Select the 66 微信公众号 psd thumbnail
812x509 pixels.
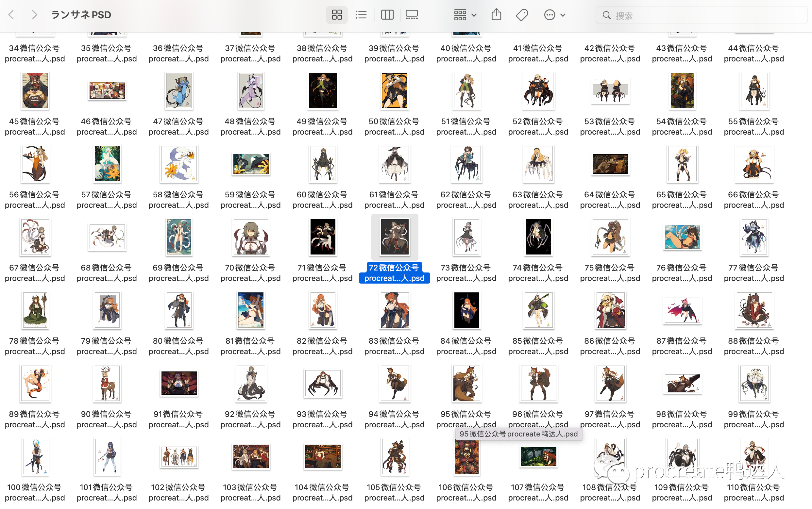pyautogui.click(x=754, y=164)
